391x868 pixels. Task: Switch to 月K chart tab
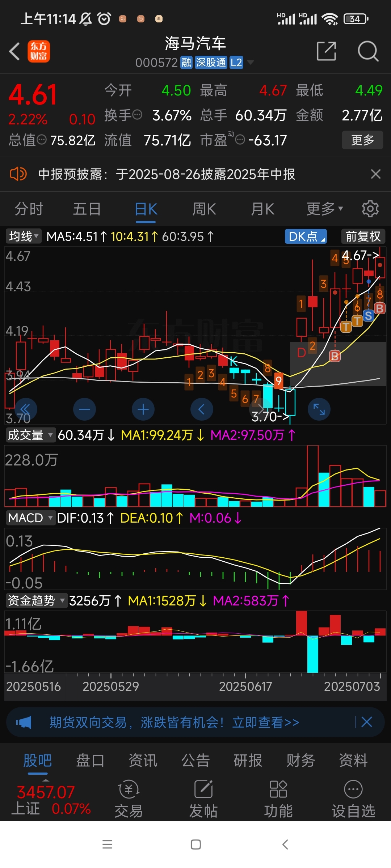(x=262, y=209)
